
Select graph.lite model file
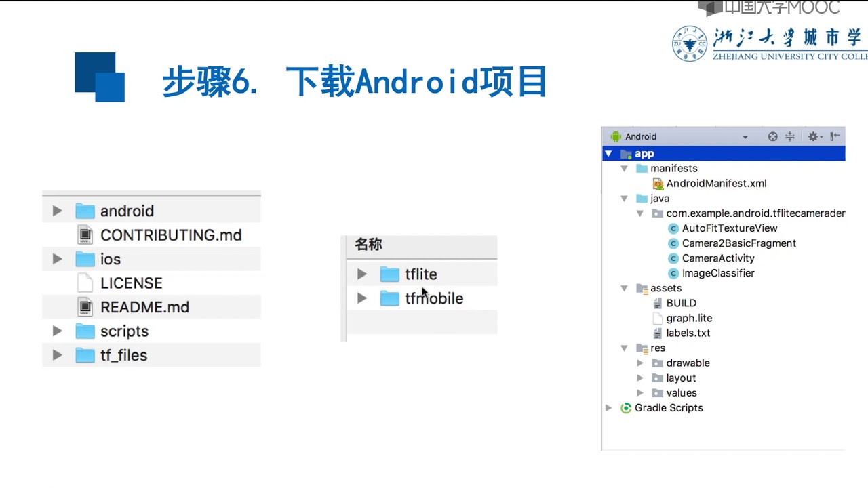click(x=689, y=318)
